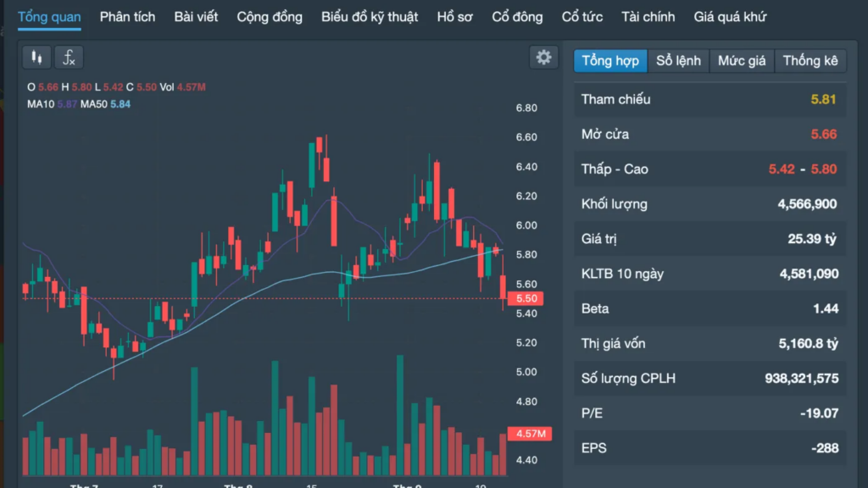The image size is (868, 488).
Task: Select the Tổng hợp summary button
Action: (610, 61)
